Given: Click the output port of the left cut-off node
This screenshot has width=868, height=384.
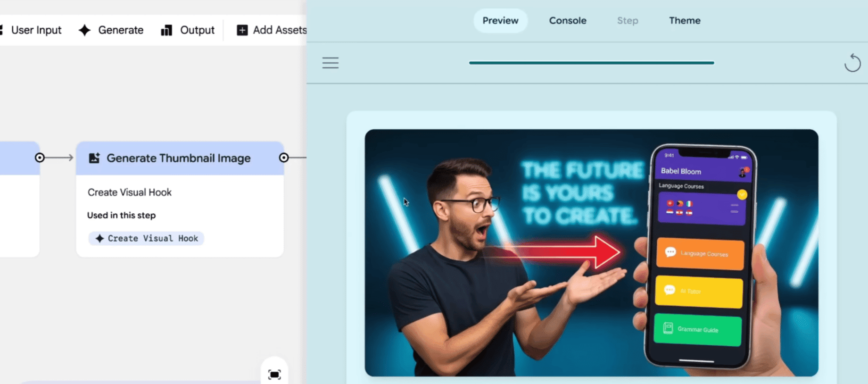Looking at the screenshot, I should (40, 158).
